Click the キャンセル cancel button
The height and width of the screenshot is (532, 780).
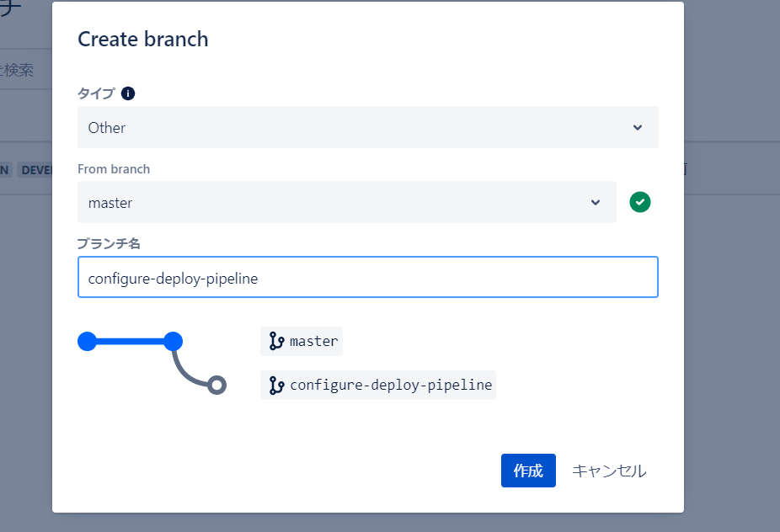pos(609,471)
